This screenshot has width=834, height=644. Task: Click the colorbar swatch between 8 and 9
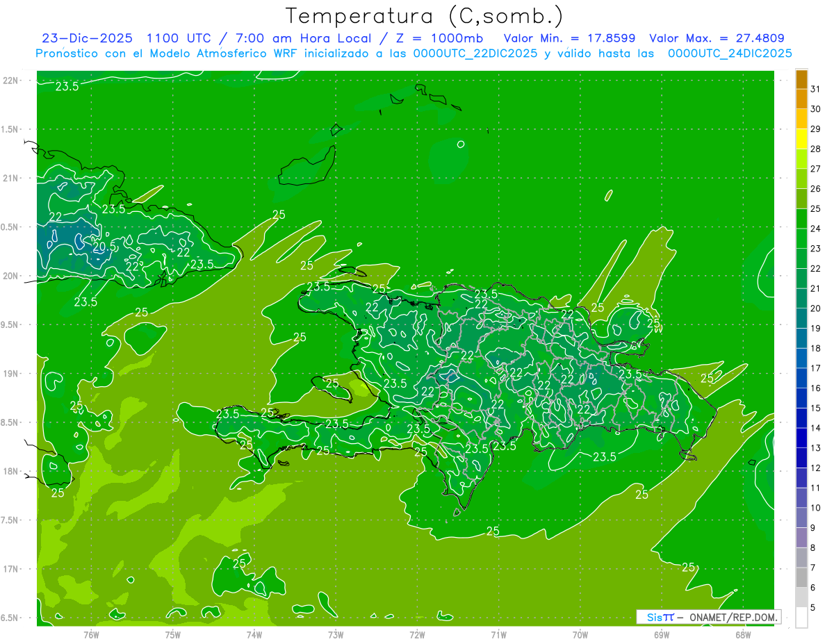coord(801,538)
